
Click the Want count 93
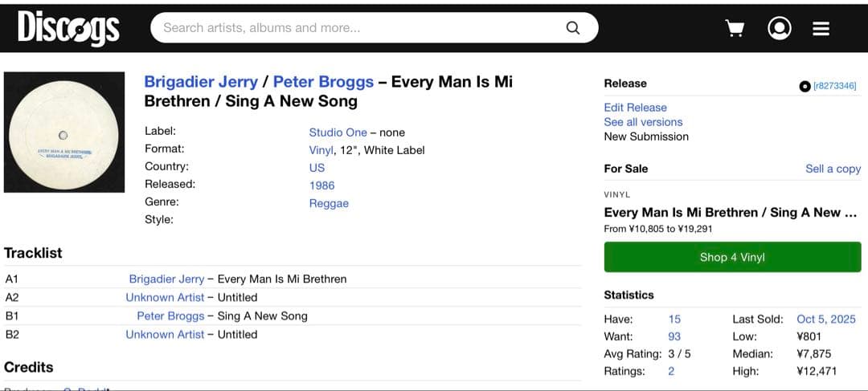click(674, 336)
